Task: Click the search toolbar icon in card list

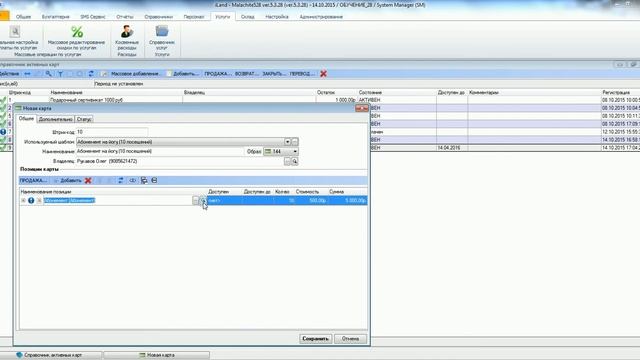Action: (49, 74)
